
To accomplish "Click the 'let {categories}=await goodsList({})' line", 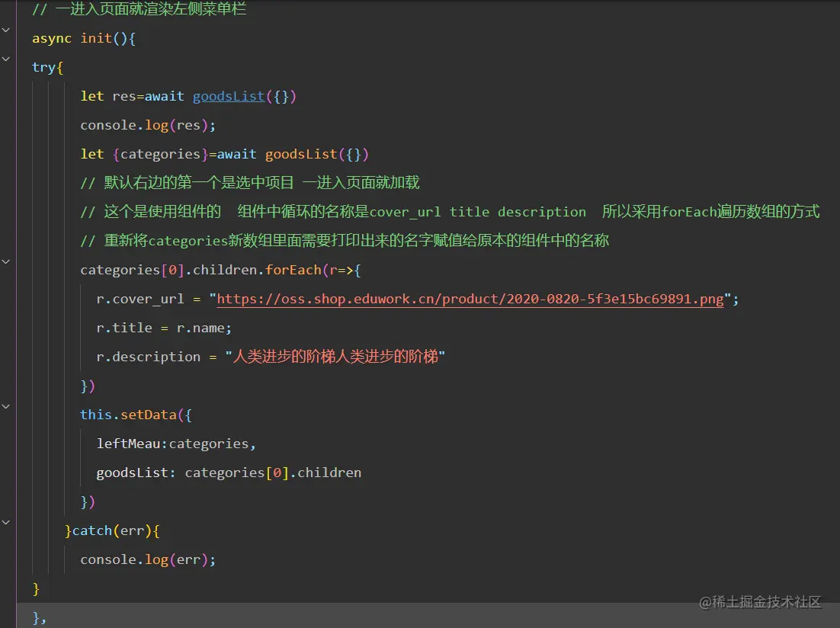I will [x=224, y=154].
